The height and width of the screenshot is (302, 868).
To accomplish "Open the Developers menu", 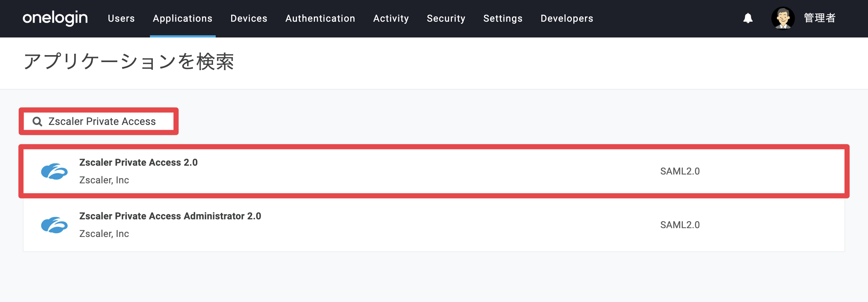I will click(x=567, y=18).
